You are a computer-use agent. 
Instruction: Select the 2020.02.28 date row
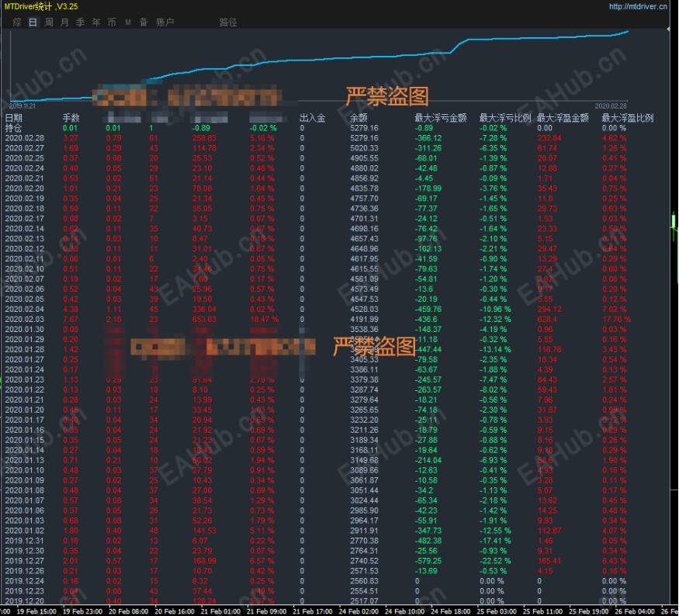pos(25,138)
